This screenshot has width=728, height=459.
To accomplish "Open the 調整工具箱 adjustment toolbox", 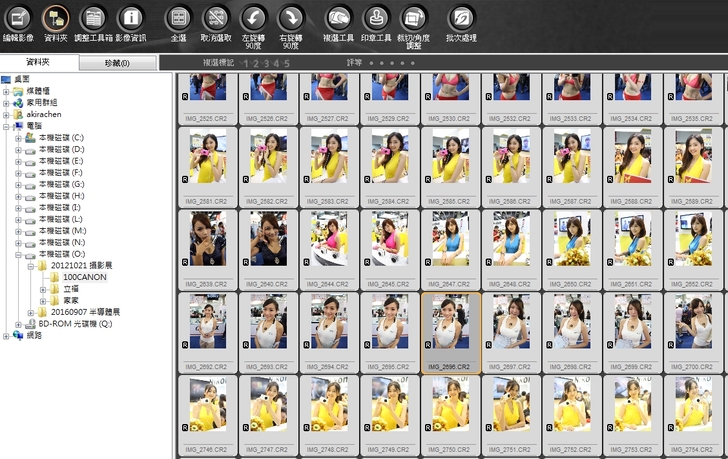I will (92, 19).
